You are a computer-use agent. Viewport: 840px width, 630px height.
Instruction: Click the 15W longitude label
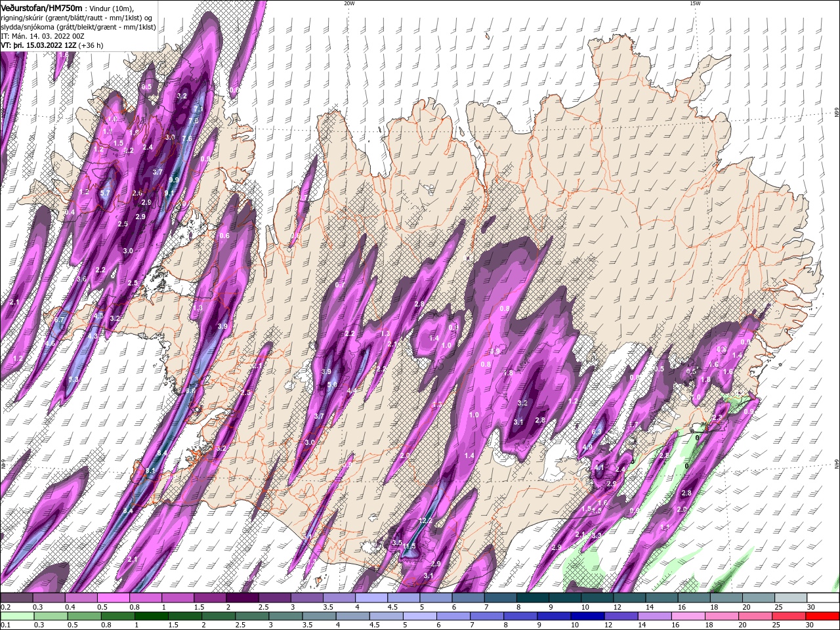[695, 3]
